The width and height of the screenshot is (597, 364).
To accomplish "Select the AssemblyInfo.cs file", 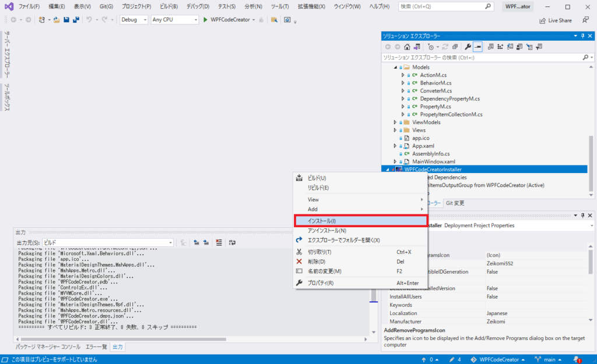I will (x=431, y=154).
